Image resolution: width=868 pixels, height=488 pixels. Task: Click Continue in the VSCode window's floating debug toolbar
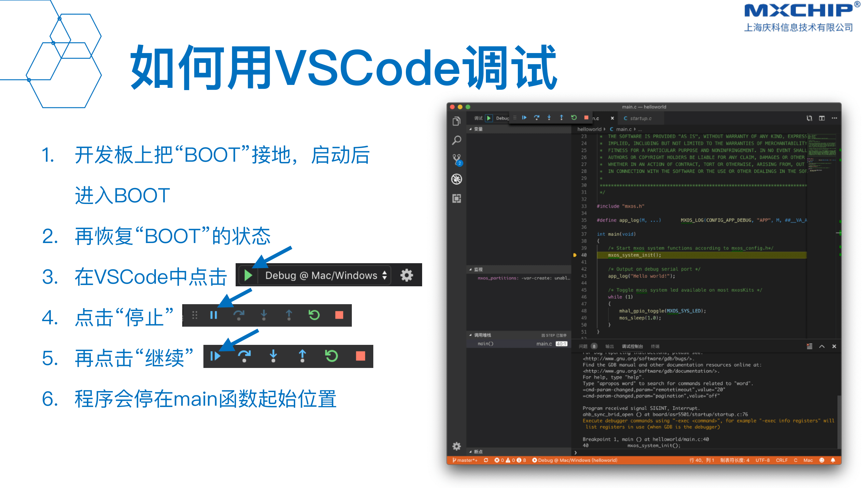(x=524, y=117)
